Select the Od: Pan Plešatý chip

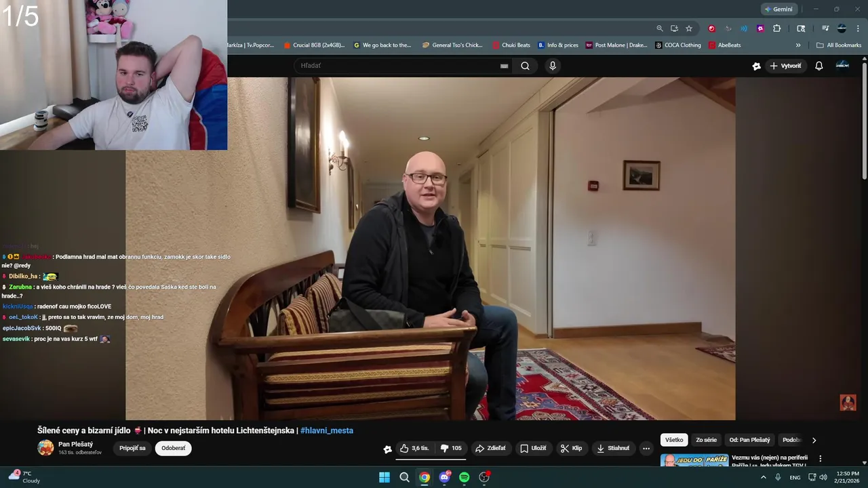click(x=749, y=440)
